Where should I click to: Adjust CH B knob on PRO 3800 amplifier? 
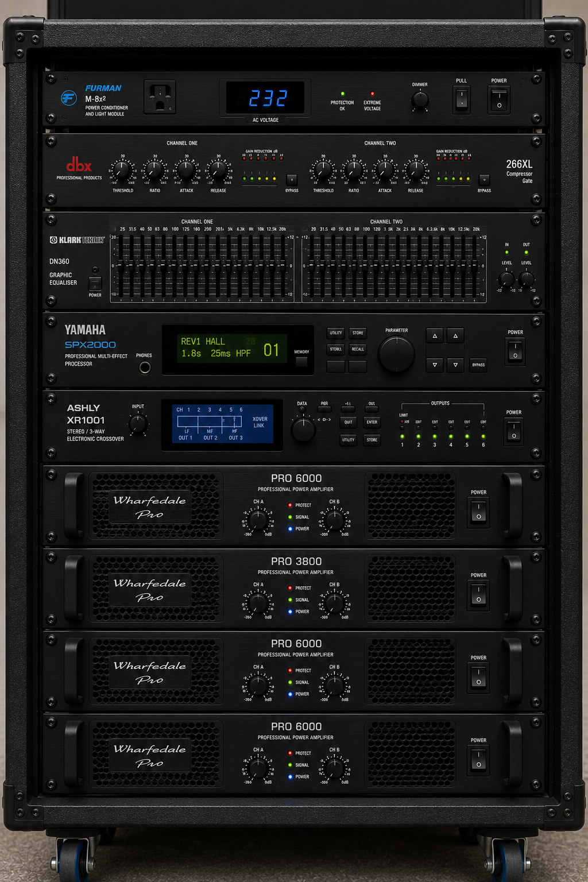click(334, 603)
